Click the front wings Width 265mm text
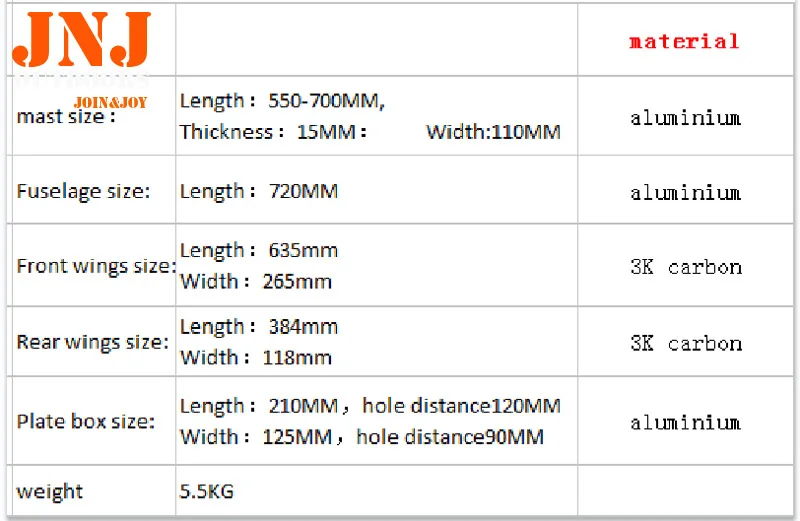This screenshot has width=800, height=521. click(x=255, y=281)
